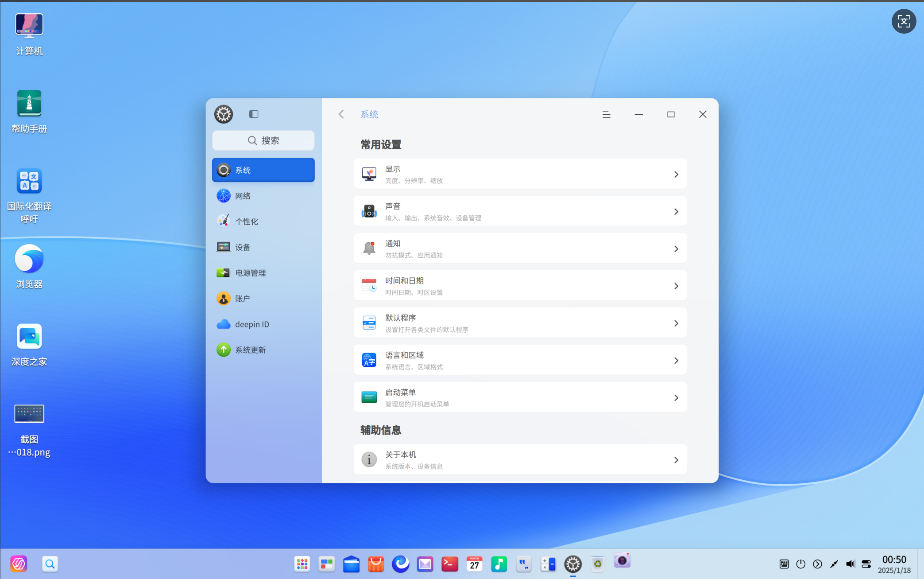Open 账户 in the sidebar
This screenshot has width=924, height=579.
(263, 299)
